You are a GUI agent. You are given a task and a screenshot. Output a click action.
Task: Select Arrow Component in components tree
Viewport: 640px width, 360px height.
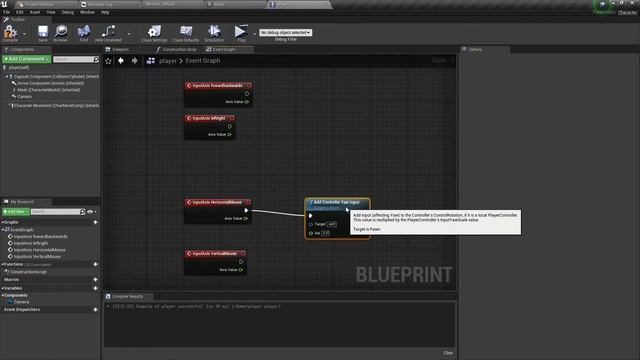point(51,83)
